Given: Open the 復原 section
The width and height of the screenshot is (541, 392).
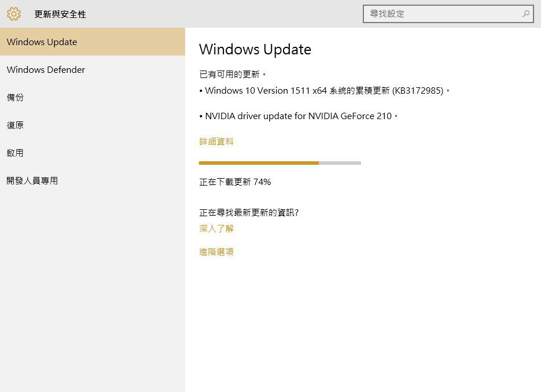Looking at the screenshot, I should pos(15,125).
